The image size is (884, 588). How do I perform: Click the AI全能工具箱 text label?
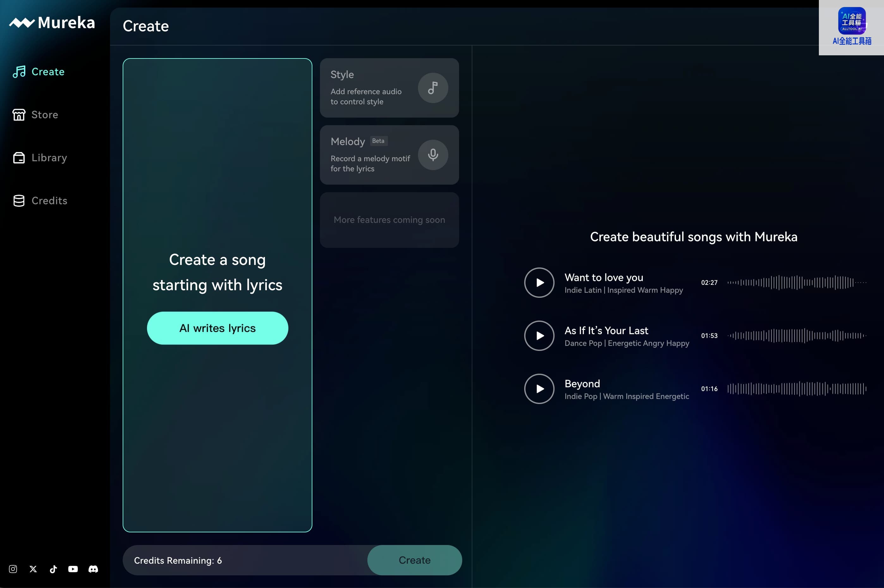[852, 41]
